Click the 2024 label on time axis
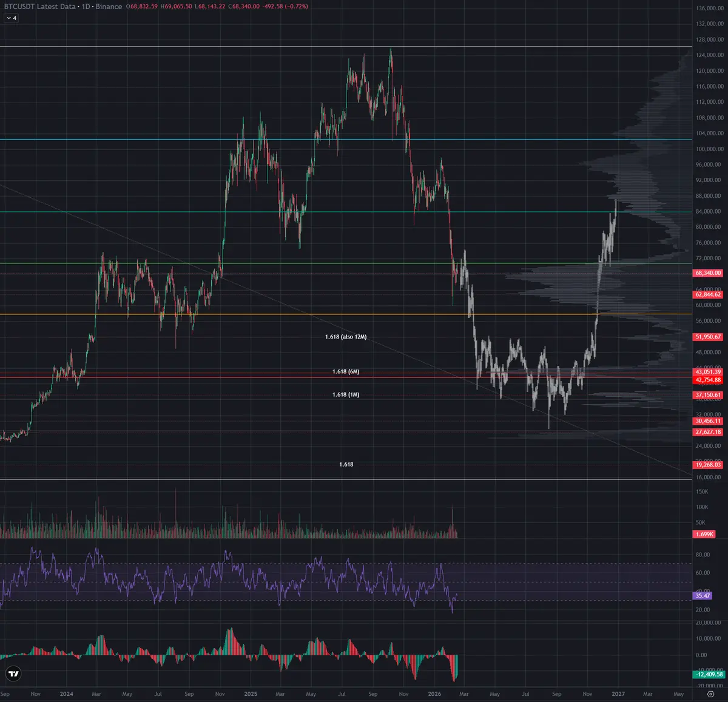The height and width of the screenshot is (702, 728). 67,694
